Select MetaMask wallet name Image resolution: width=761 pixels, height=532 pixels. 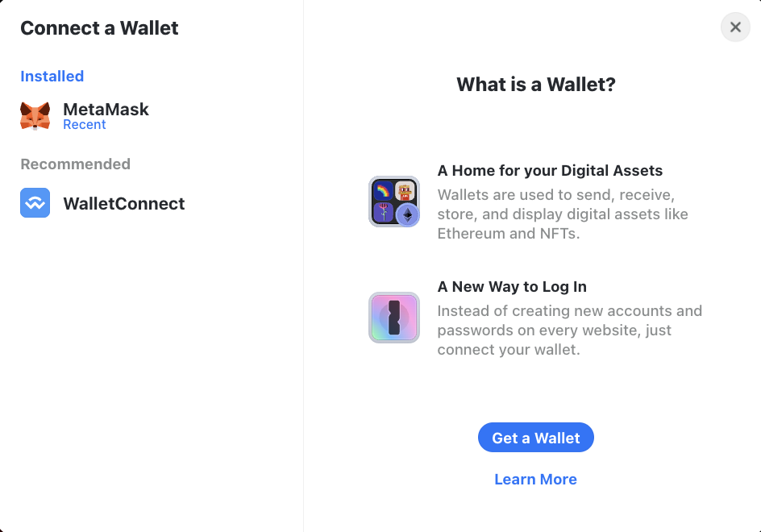[106, 109]
